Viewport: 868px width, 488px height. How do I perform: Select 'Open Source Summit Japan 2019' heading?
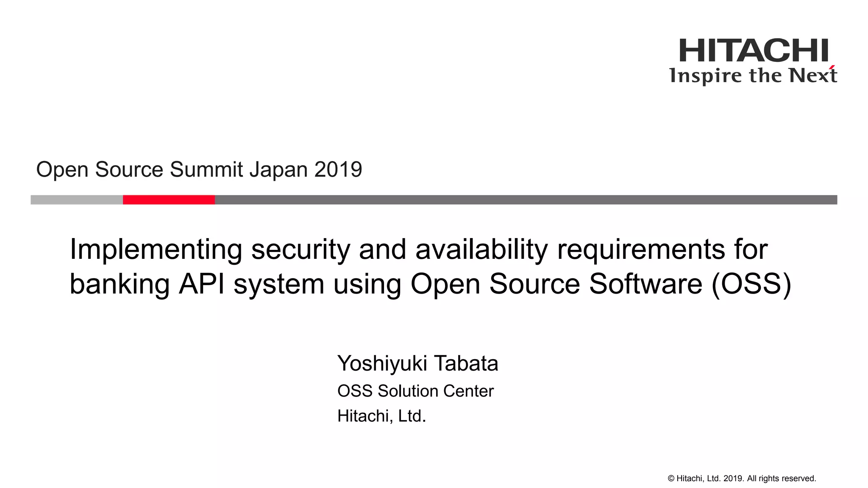coord(199,169)
